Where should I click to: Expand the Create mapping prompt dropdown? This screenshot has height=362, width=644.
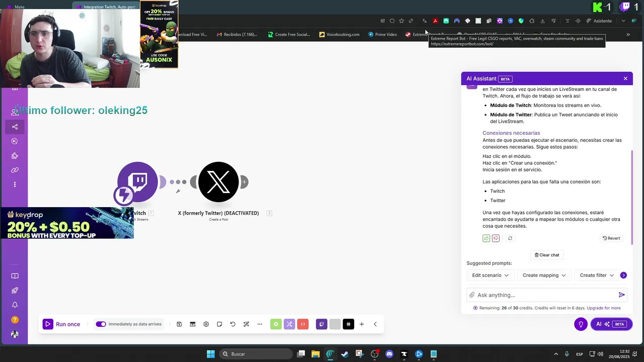(544, 275)
